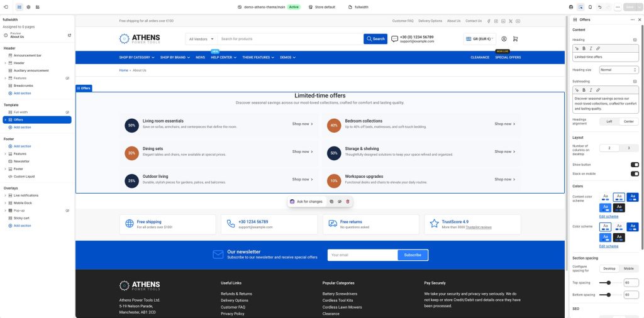The image size is (644, 318).
Task: Expand the Offers section in the tree
Action: [x=5, y=120]
